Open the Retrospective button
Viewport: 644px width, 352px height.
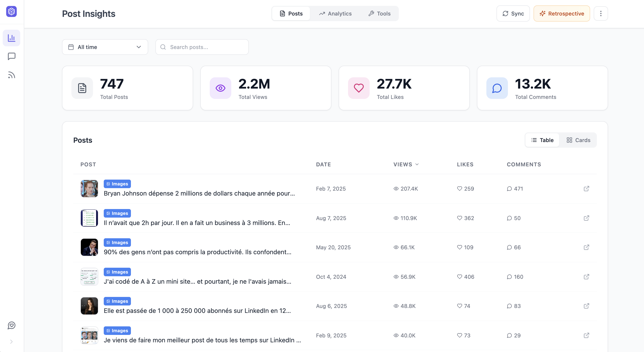coord(562,13)
